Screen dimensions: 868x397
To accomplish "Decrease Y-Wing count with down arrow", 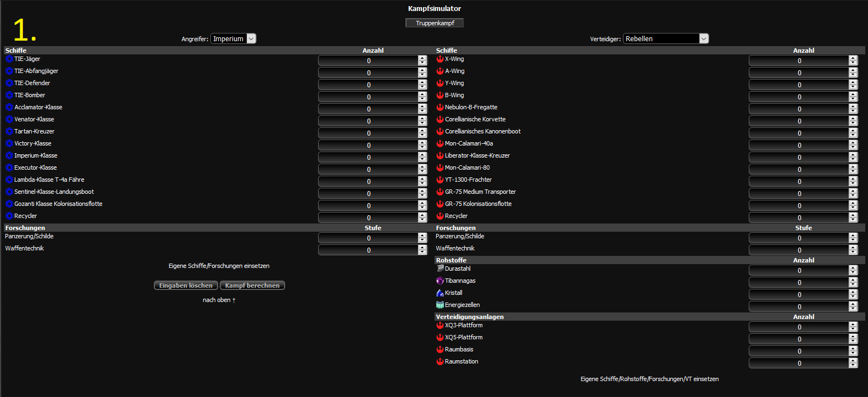I will [853, 87].
